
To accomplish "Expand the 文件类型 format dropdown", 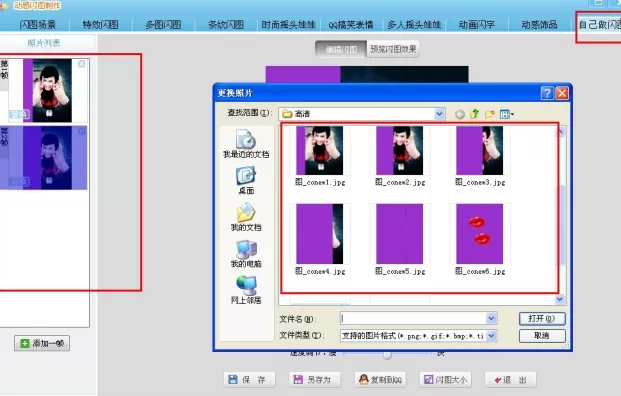I will coord(491,335).
